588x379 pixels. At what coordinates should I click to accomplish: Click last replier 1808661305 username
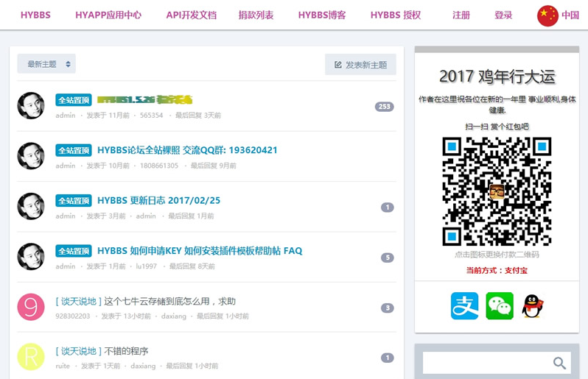159,166
